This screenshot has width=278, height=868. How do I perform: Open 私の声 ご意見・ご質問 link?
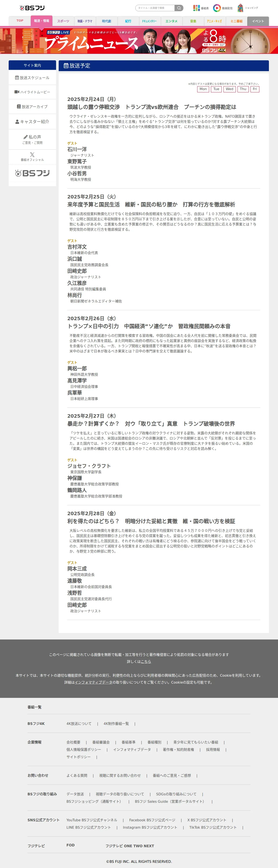tap(32, 139)
